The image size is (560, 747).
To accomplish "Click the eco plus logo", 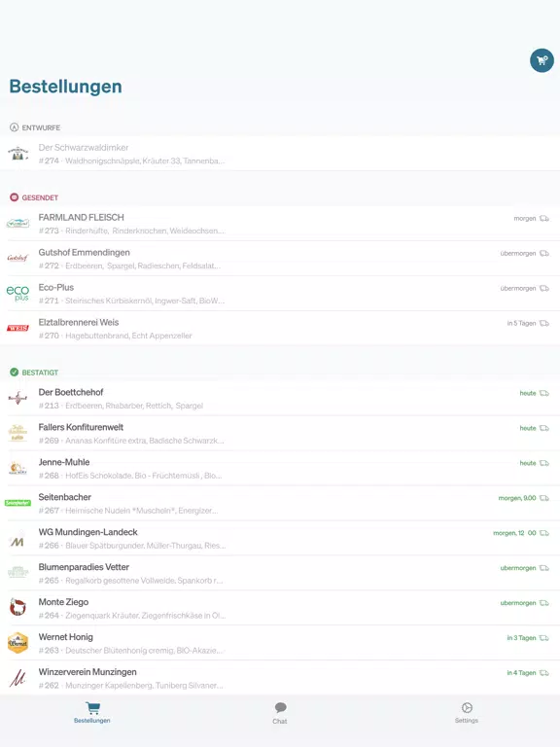I will pyautogui.click(x=18, y=293).
